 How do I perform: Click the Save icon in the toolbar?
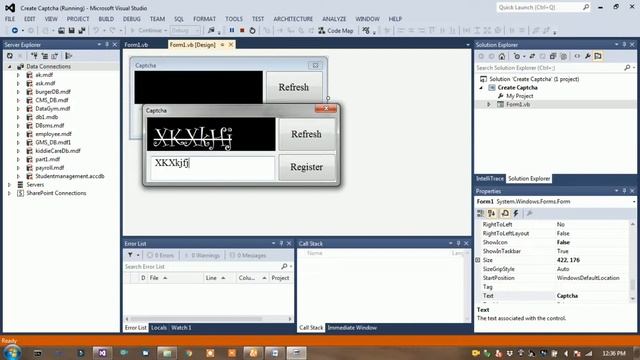click(71, 30)
